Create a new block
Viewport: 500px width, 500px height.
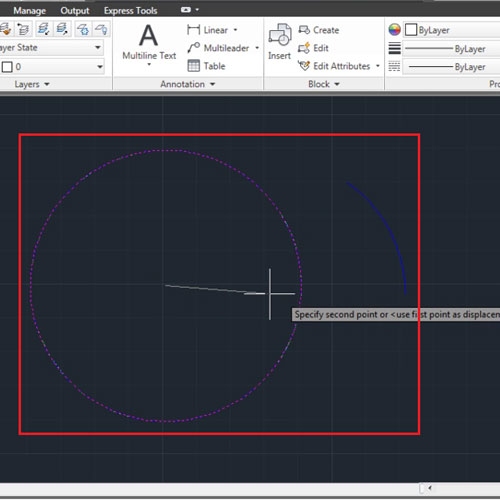tap(319, 30)
